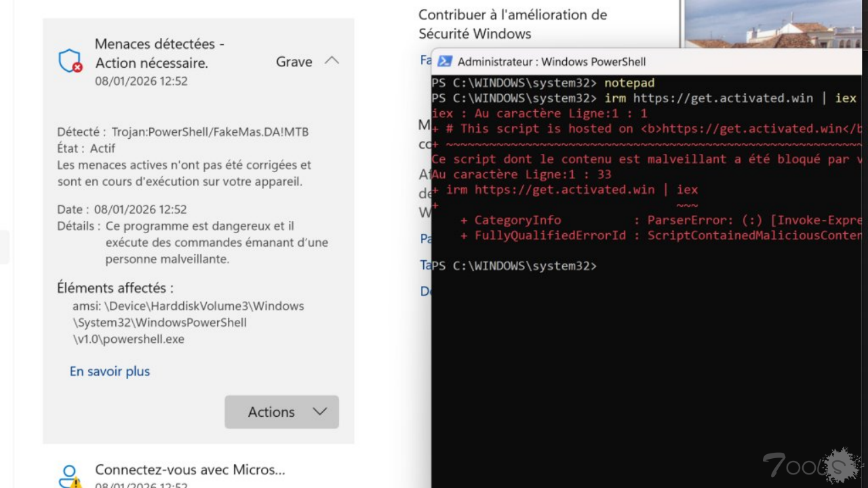This screenshot has width=868, height=488.
Task: Collapse the threat details with the up chevron
Action: pyautogui.click(x=332, y=61)
